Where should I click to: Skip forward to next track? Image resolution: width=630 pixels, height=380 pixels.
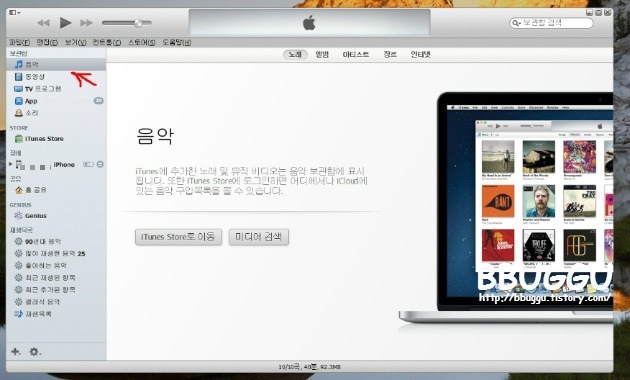click(86, 23)
